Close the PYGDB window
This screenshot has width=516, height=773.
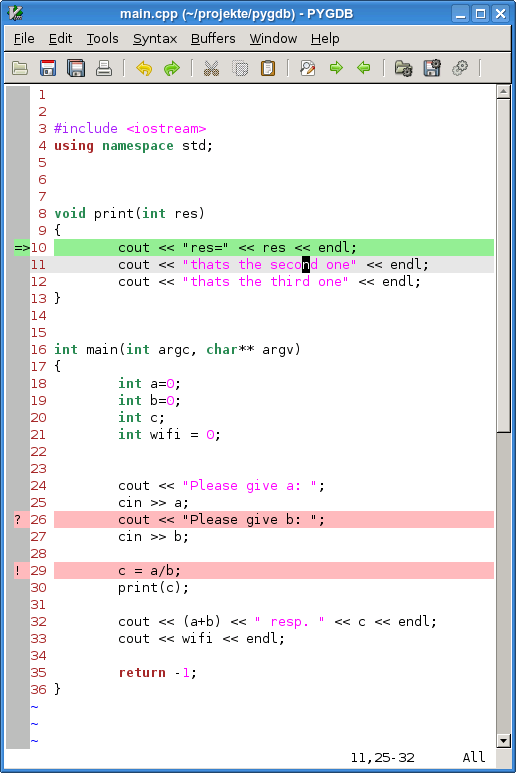coord(501,13)
